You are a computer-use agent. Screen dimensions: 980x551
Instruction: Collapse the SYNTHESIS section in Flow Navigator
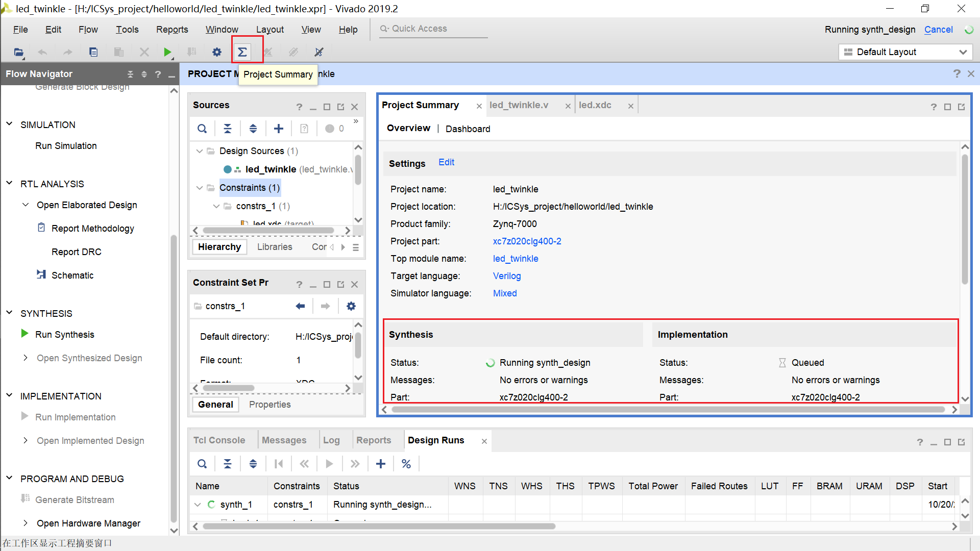[9, 313]
